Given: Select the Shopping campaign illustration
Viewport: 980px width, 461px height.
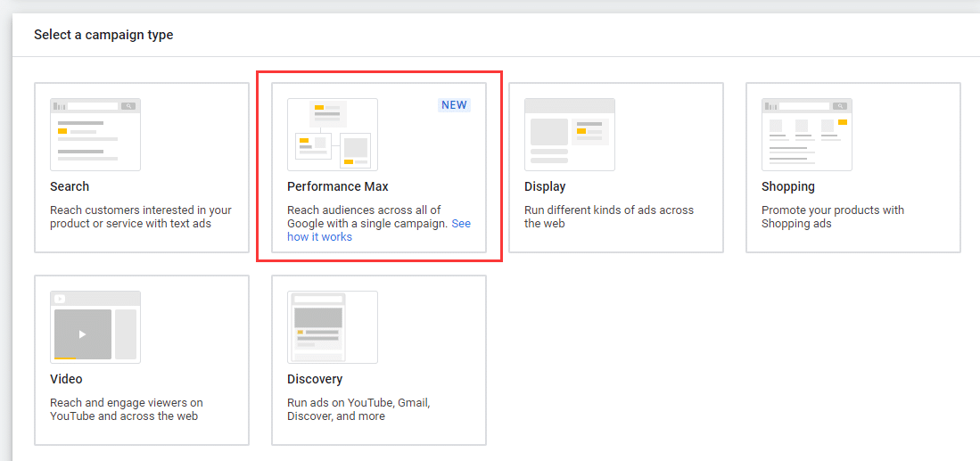Looking at the screenshot, I should tap(807, 135).
